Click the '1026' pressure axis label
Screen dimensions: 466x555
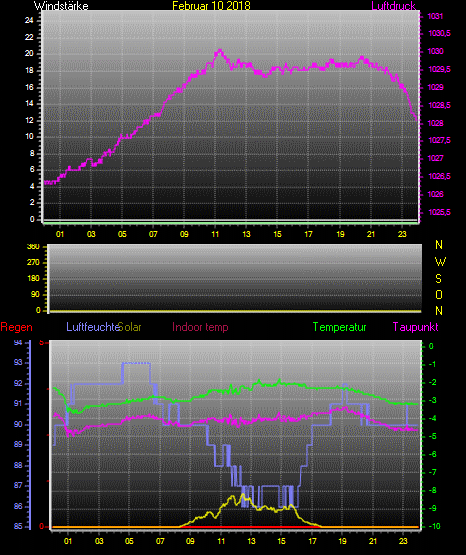point(435,194)
